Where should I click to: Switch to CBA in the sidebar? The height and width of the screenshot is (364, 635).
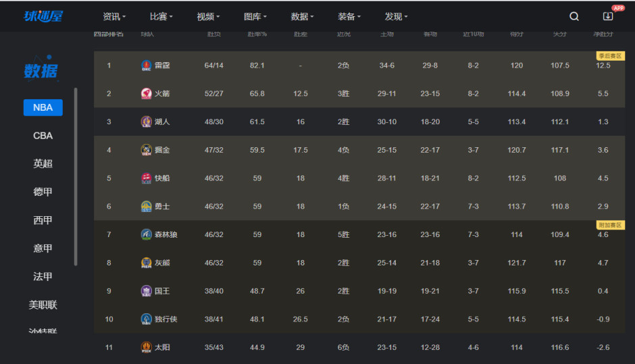(43, 136)
